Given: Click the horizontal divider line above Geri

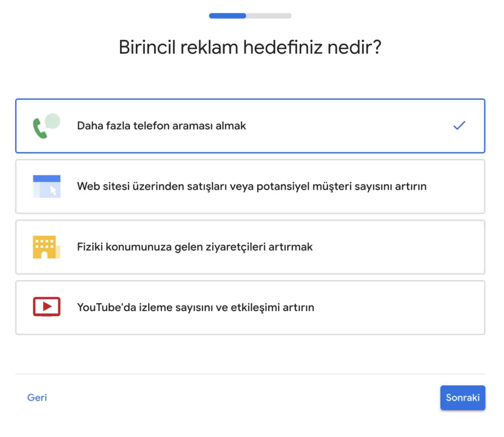Looking at the screenshot, I should tap(250, 374).
